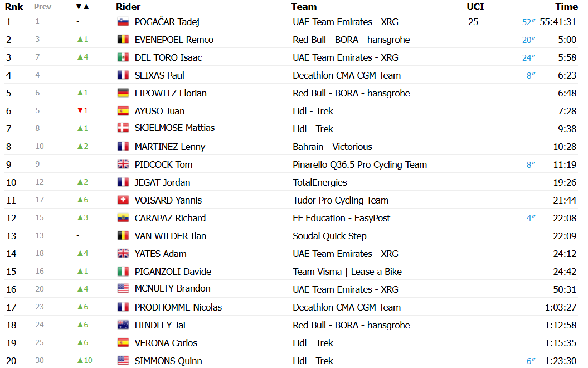Open rider page for YATES Adam
The width and height of the screenshot is (588, 368).
coord(161,254)
